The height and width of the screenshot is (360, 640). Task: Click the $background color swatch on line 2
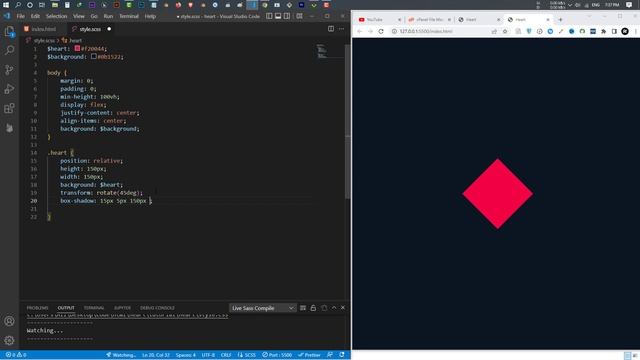click(x=93, y=56)
